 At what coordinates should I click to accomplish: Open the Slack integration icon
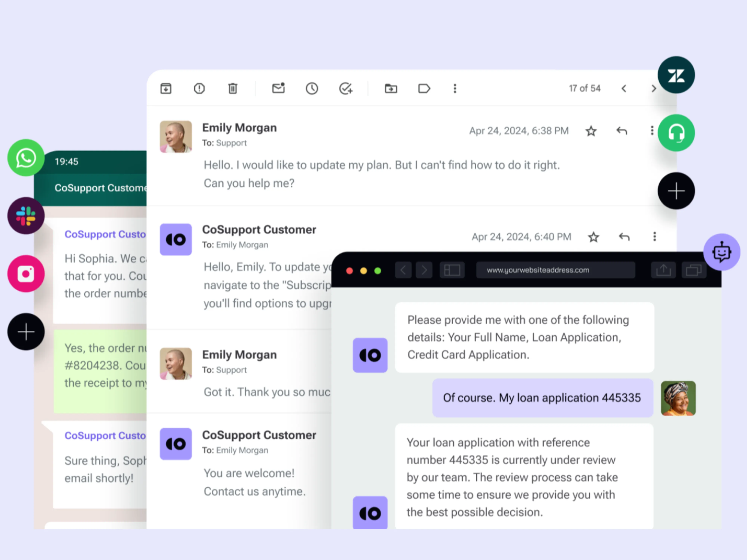26,216
